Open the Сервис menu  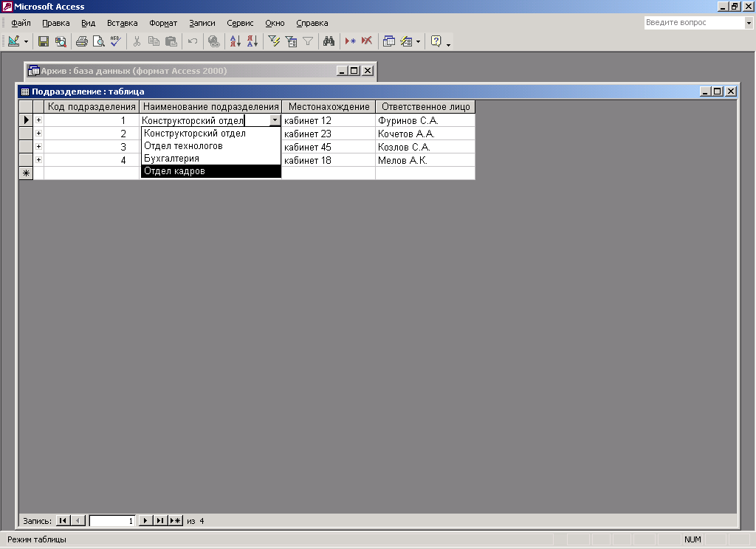click(x=240, y=23)
